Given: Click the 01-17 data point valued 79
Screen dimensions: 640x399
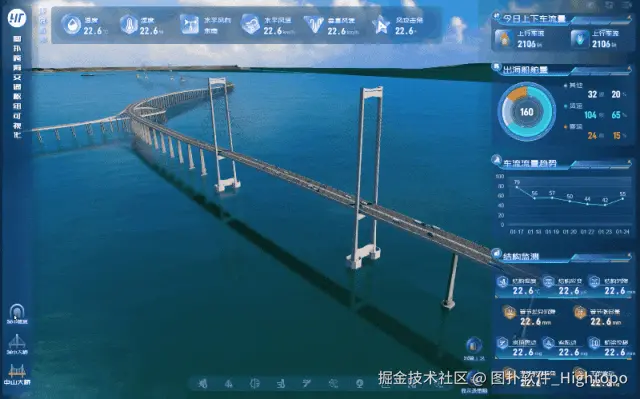Looking at the screenshot, I should pos(517,187).
